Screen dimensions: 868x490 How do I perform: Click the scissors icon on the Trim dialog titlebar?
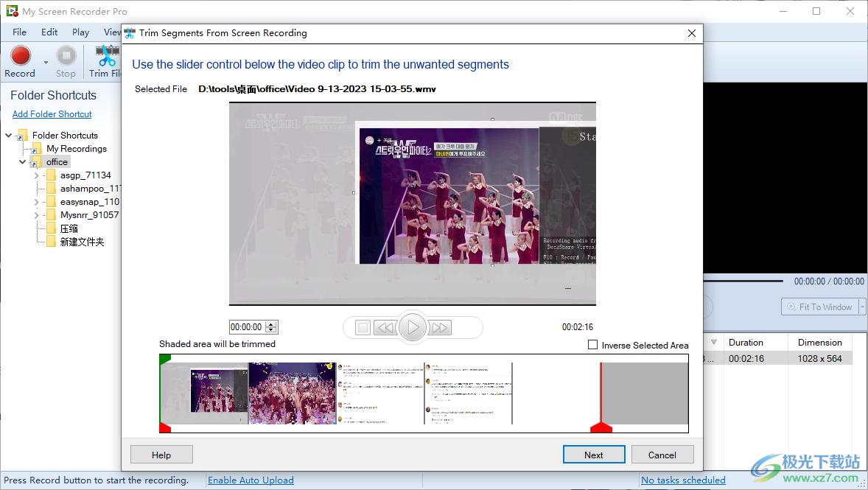point(129,32)
